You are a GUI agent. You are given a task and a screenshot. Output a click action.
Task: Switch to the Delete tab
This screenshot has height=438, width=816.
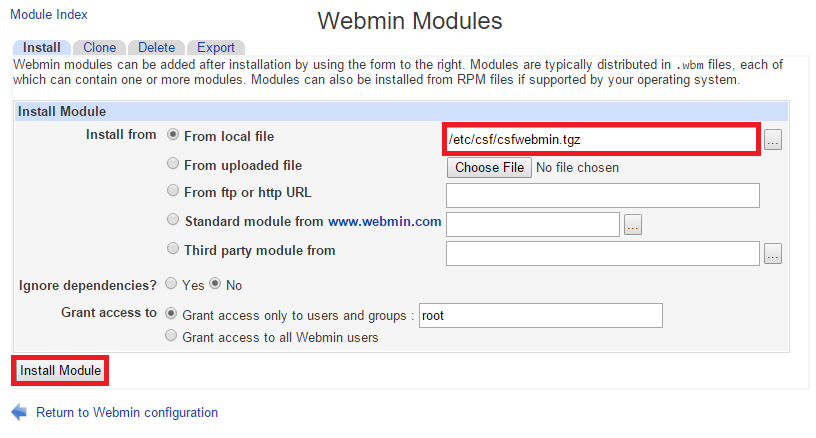point(156,47)
